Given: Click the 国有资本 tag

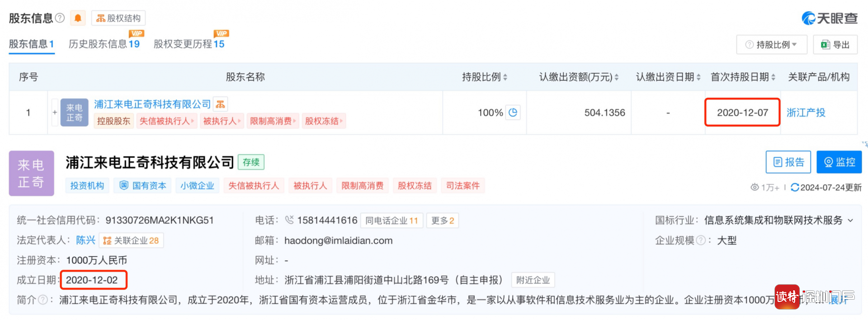Looking at the screenshot, I should tap(143, 186).
